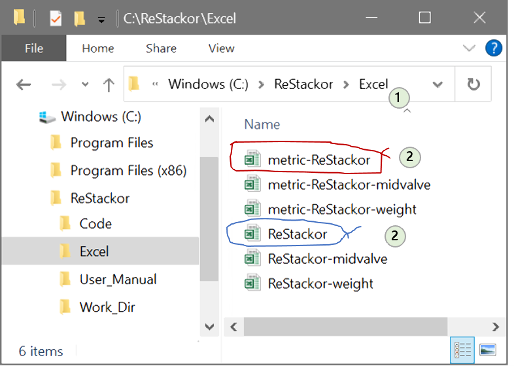514x366 pixels.
Task: Click ReStackor in the breadcrumb path
Action: tap(303, 84)
